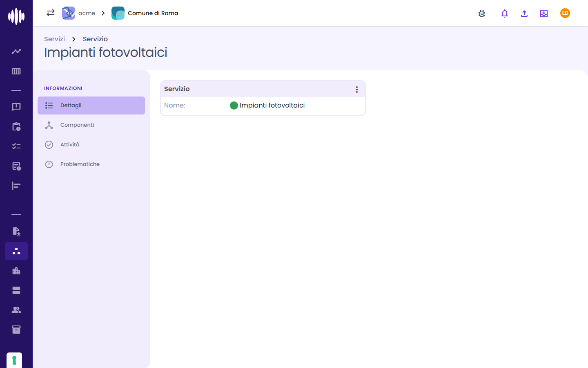Click the acme organization breadcrumb

pyautogui.click(x=87, y=13)
